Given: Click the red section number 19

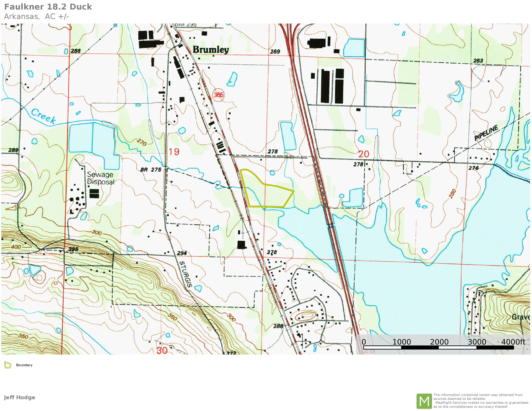Looking at the screenshot, I should tap(174, 152).
